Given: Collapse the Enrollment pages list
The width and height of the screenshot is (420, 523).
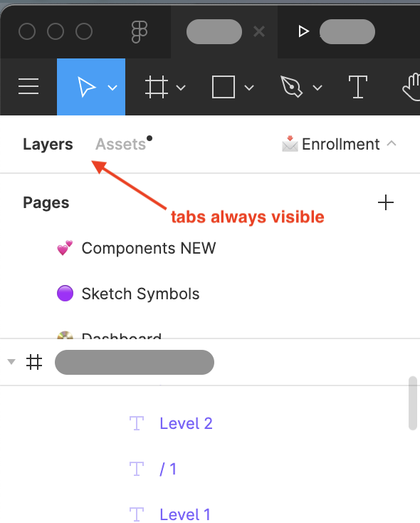Looking at the screenshot, I should click(x=392, y=143).
